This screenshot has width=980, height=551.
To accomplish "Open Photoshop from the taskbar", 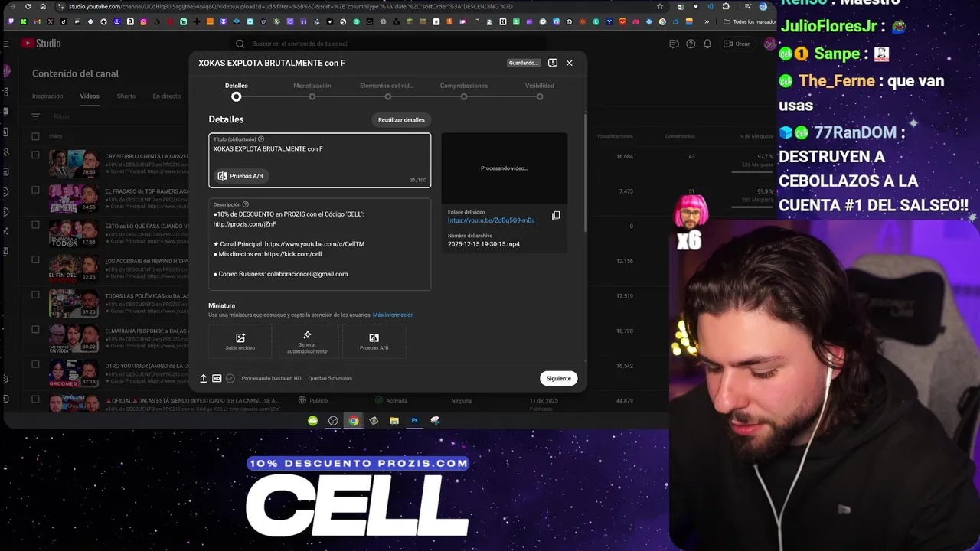I will (414, 420).
